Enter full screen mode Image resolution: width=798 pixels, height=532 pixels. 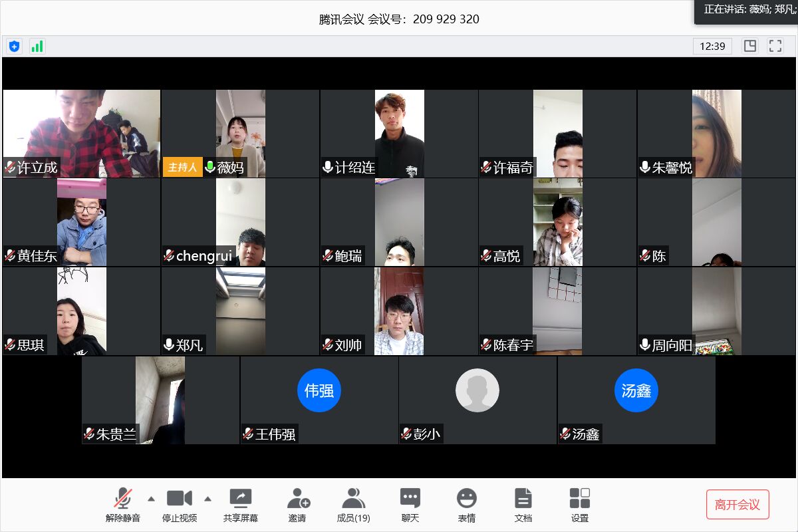pyautogui.click(x=775, y=46)
